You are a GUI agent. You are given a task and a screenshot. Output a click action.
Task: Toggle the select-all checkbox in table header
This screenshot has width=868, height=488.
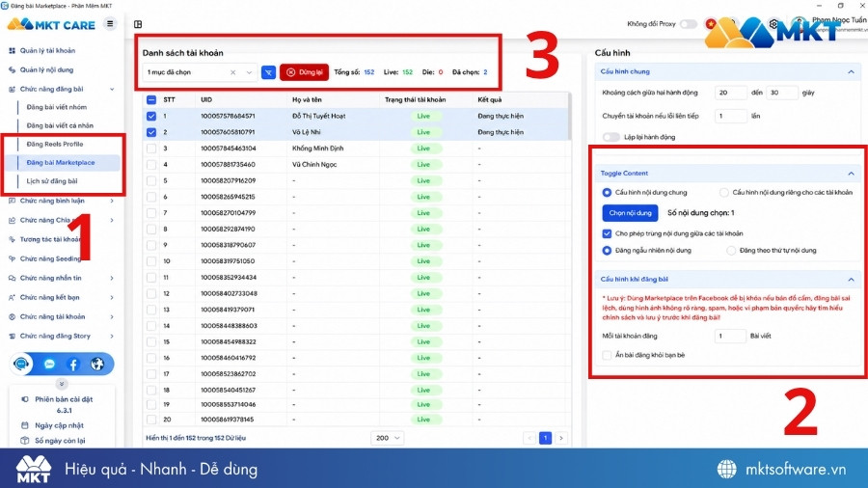click(x=151, y=100)
